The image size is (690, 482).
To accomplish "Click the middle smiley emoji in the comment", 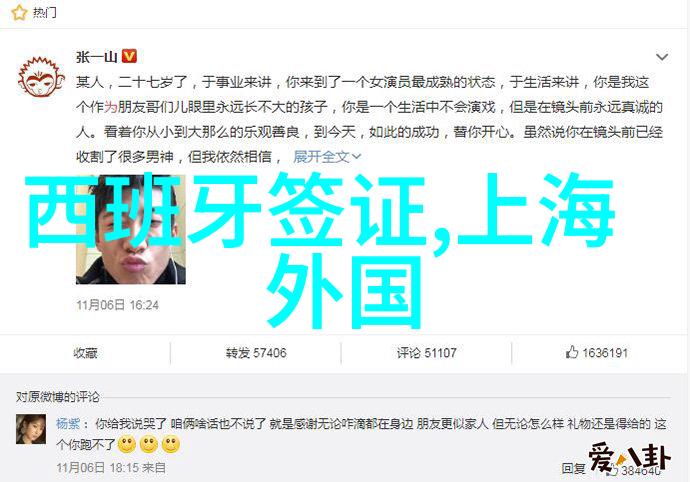I will [149, 444].
